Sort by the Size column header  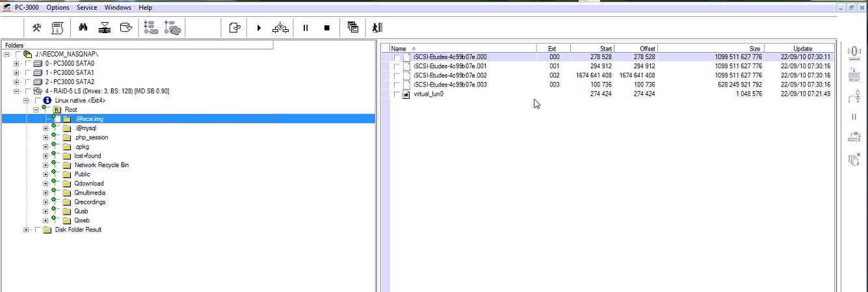pos(711,48)
